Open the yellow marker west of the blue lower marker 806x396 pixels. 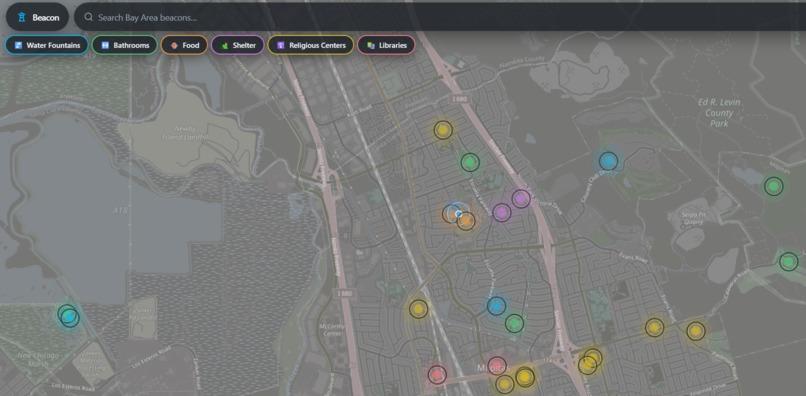418,309
